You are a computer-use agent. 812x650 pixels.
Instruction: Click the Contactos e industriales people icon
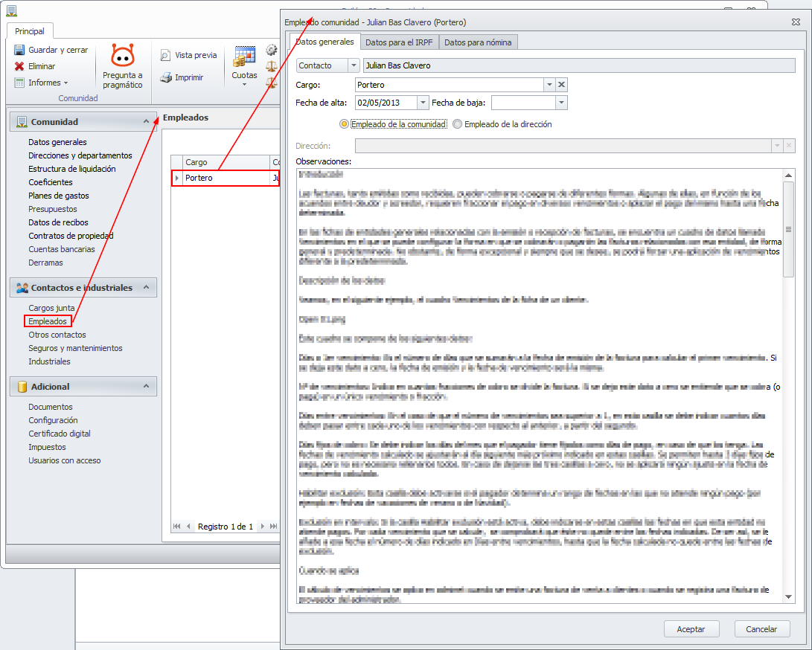pyautogui.click(x=22, y=288)
